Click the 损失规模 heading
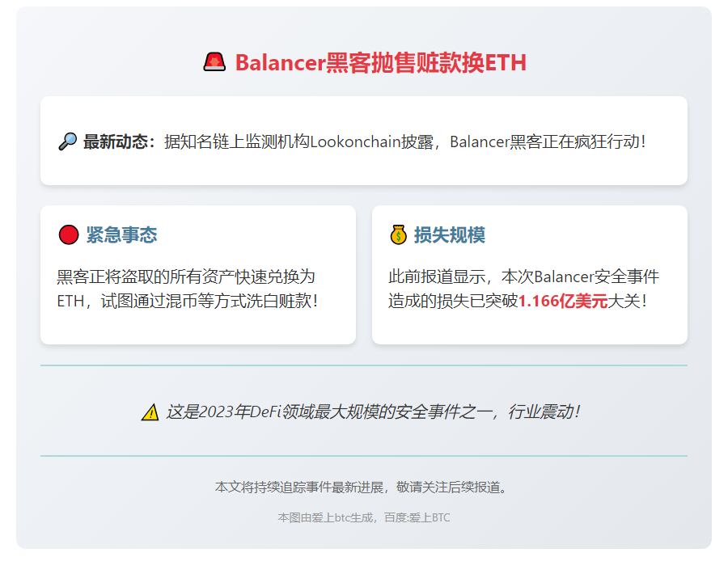 (450, 234)
